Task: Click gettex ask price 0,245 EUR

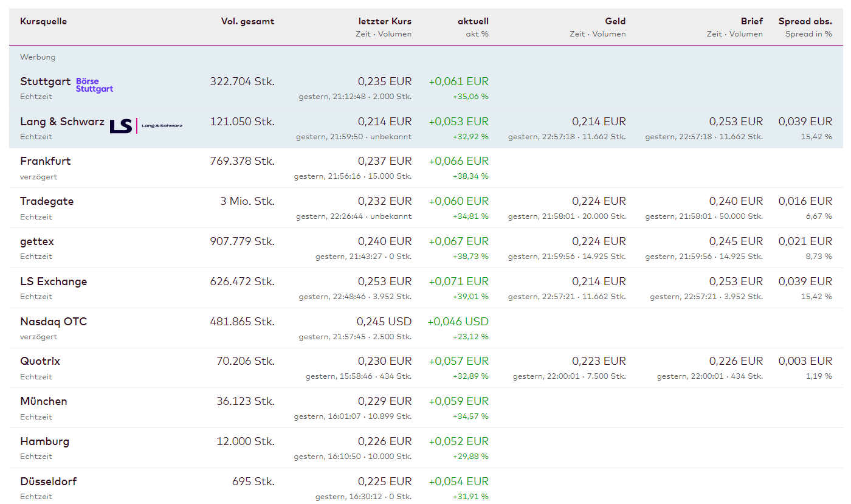Action: point(736,241)
